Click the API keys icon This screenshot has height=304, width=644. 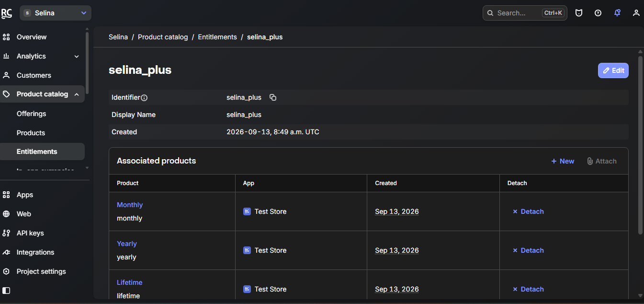tap(6, 233)
